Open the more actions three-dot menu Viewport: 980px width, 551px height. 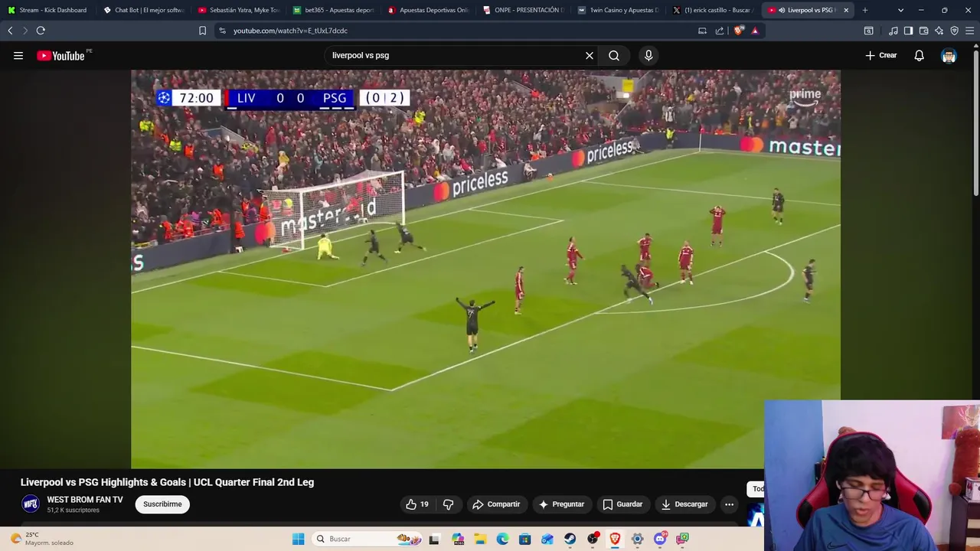729,504
